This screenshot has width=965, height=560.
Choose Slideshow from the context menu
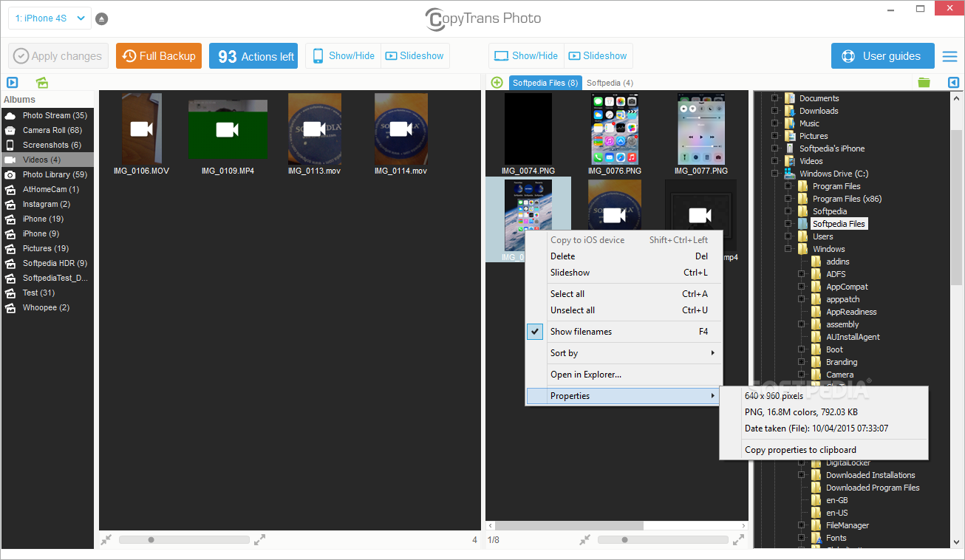pos(623,273)
